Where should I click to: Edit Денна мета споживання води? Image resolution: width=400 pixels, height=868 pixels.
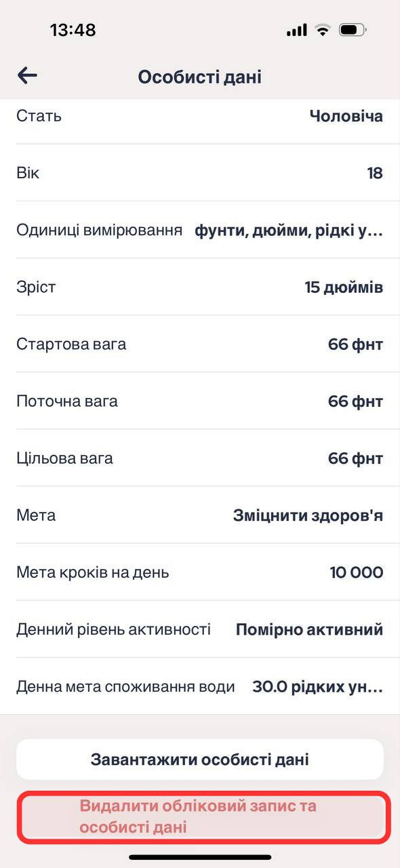tap(200, 686)
